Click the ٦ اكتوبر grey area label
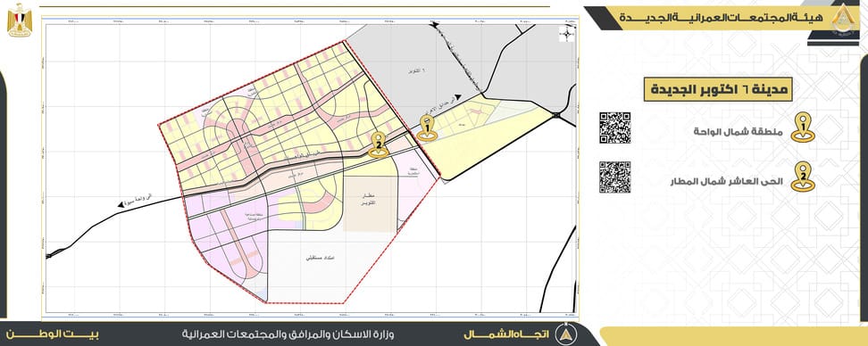Screen dimensions: 868x346 417,71
